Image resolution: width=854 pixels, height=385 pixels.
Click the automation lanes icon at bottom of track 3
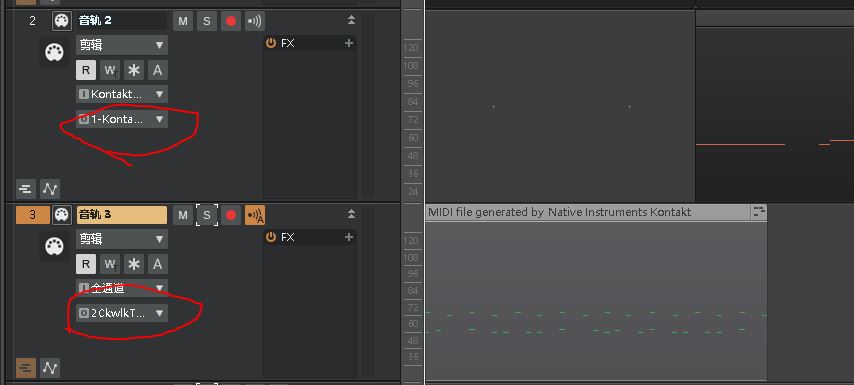50,368
